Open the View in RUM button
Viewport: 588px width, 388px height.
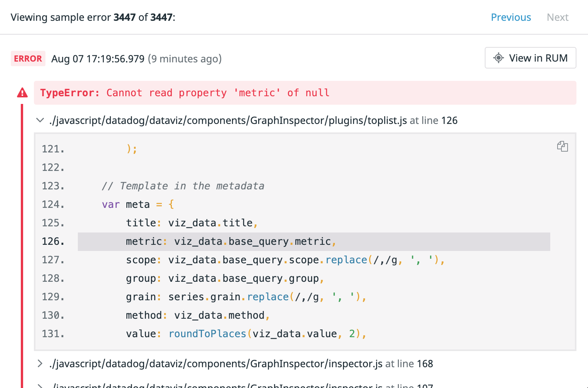[x=530, y=58]
